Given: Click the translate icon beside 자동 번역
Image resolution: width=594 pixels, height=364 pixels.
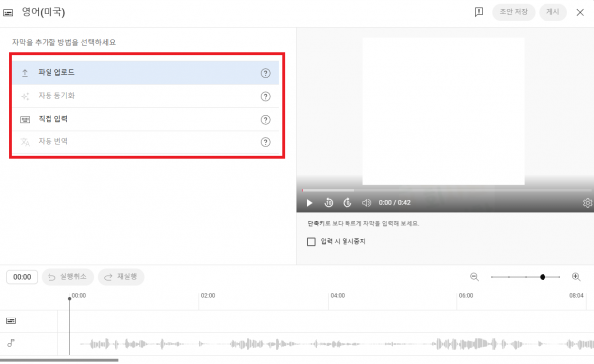Looking at the screenshot, I should 25,142.
